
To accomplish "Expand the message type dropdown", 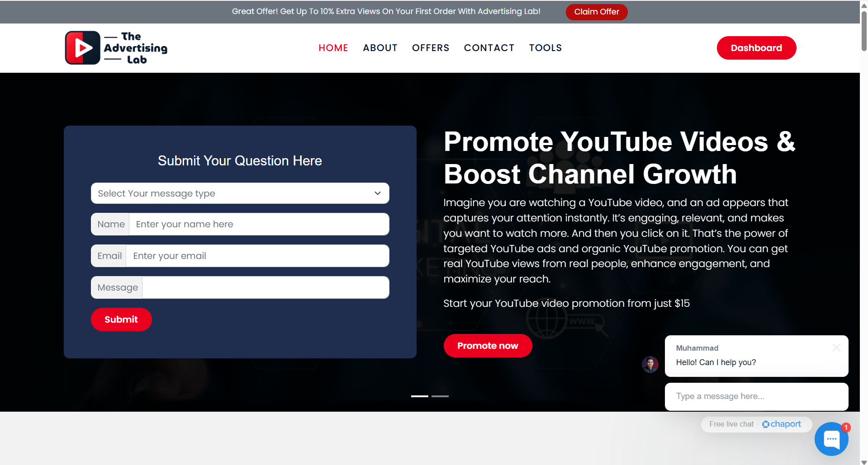I will click(240, 193).
